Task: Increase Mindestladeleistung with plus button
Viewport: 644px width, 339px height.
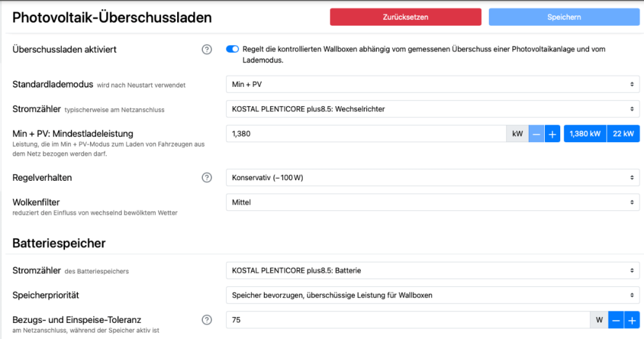Action: coord(552,134)
